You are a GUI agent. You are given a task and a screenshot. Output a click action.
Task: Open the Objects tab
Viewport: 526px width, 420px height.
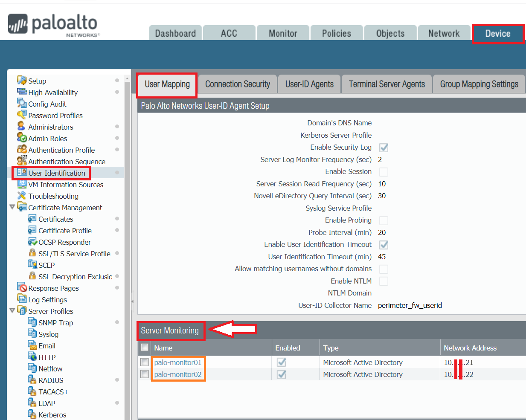390,33
